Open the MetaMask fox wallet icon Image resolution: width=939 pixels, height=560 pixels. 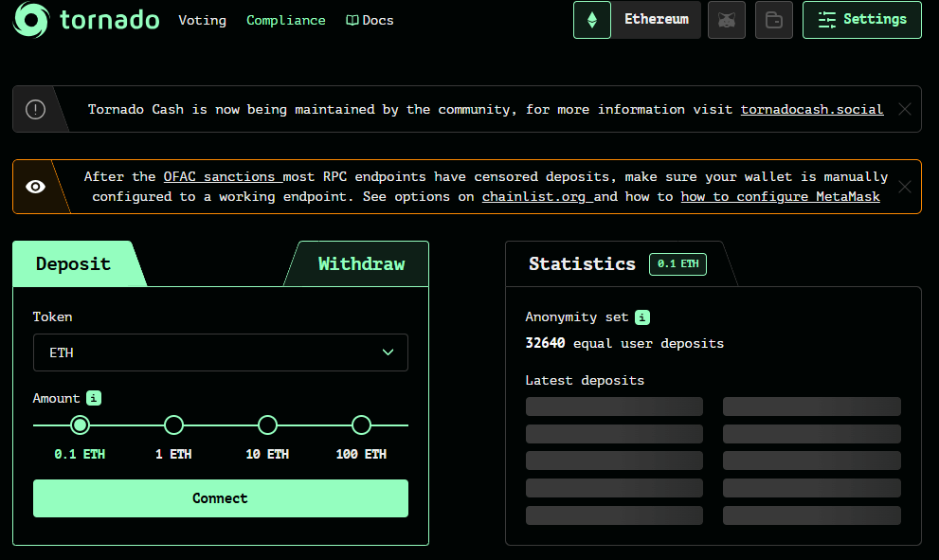(x=727, y=20)
